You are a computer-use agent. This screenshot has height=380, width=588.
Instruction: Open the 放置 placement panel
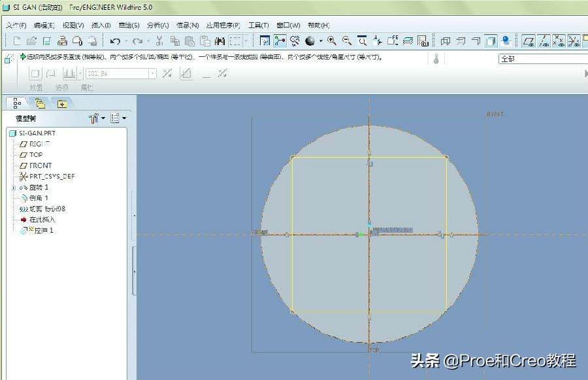pyautogui.click(x=36, y=88)
